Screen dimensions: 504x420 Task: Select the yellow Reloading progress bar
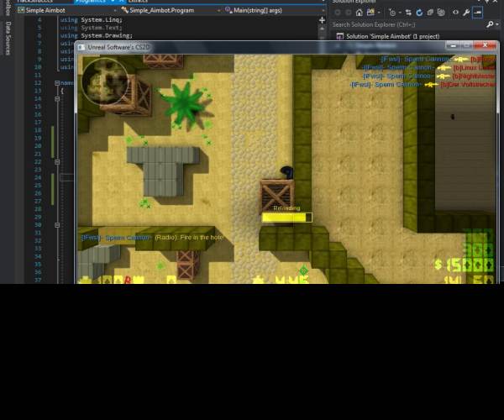[286, 218]
